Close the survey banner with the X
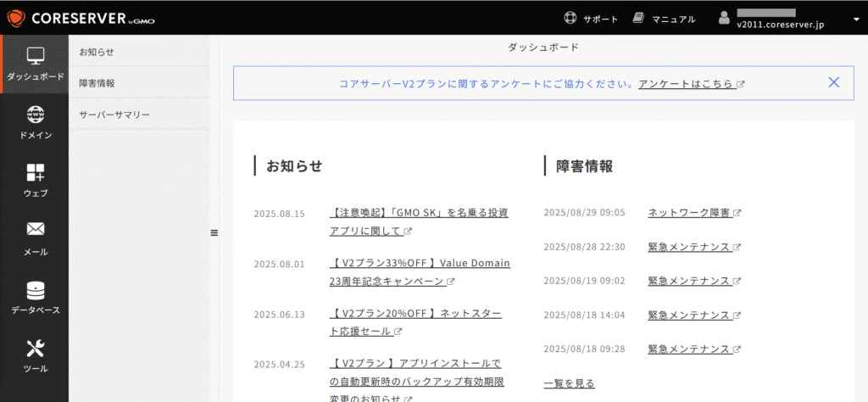Viewport: 868px width, 402px height. tap(834, 82)
